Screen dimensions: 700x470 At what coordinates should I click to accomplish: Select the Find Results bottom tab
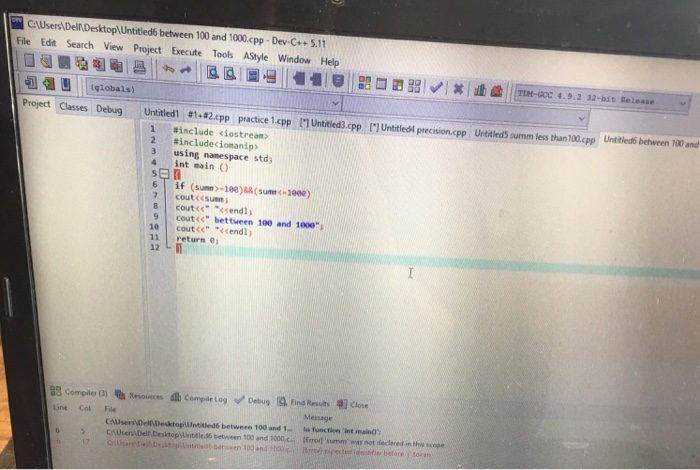pos(304,403)
